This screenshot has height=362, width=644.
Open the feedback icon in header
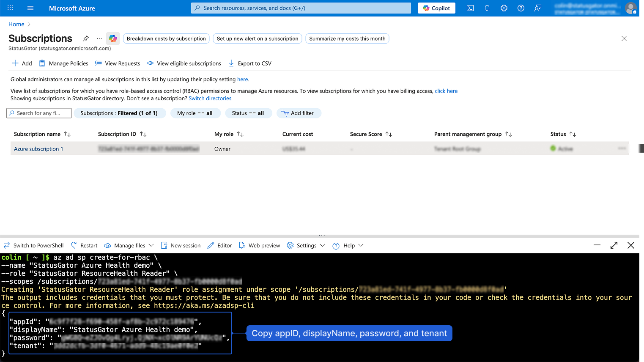(538, 8)
